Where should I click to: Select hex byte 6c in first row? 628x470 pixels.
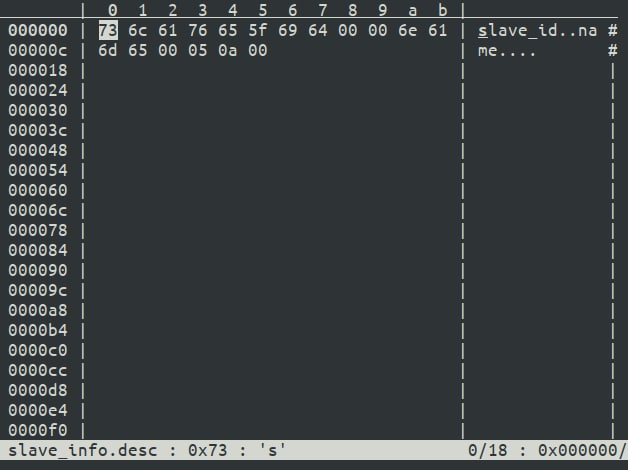(138, 30)
